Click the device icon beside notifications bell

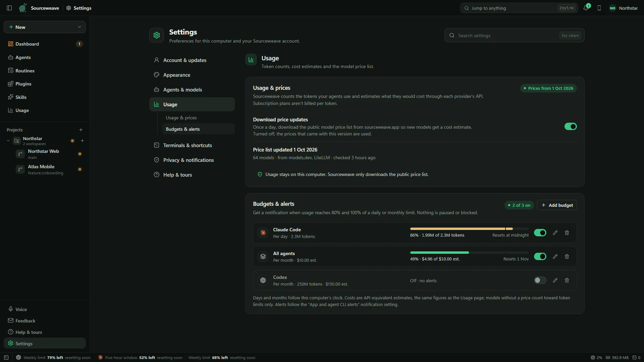(x=599, y=8)
